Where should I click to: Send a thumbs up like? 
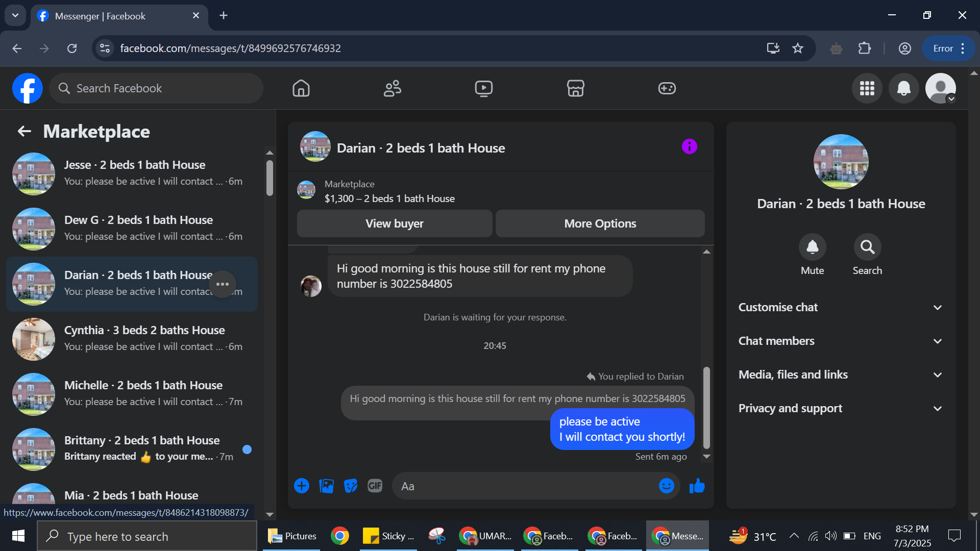[697, 486]
